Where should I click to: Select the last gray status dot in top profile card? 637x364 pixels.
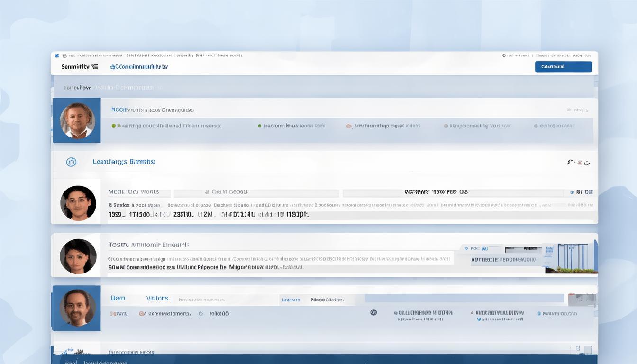pyautogui.click(x=536, y=126)
